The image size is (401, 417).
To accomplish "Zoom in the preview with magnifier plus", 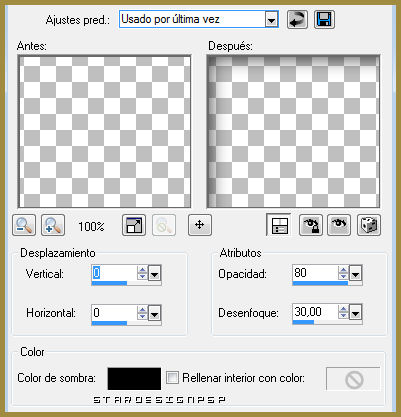I will coord(53,226).
